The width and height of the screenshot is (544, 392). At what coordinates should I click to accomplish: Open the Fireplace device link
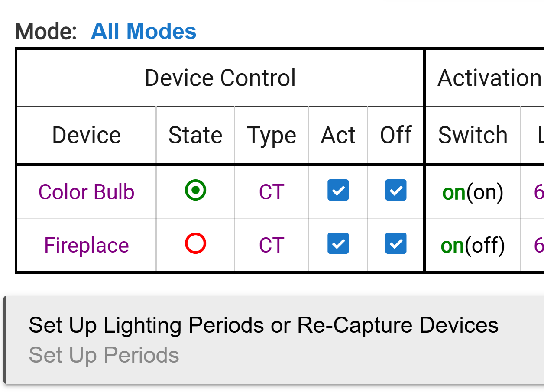[x=86, y=245]
